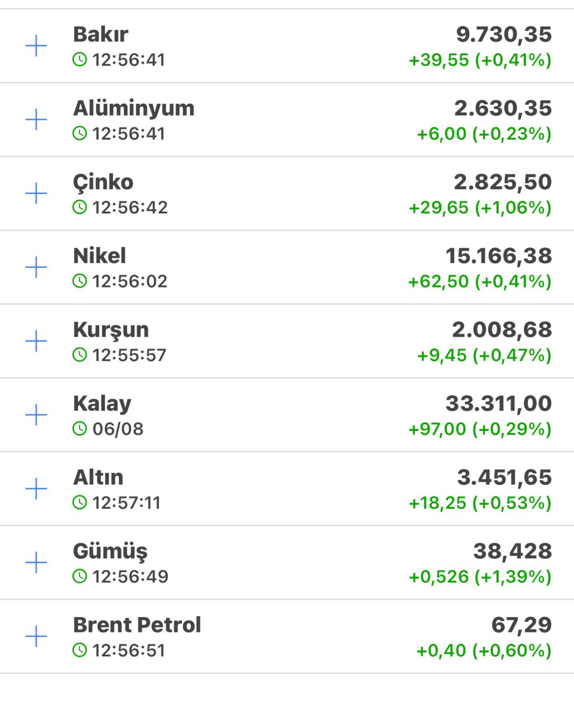Tap the clock icon under Kalay
Viewport: 574px width, 728px height.
pos(80,429)
